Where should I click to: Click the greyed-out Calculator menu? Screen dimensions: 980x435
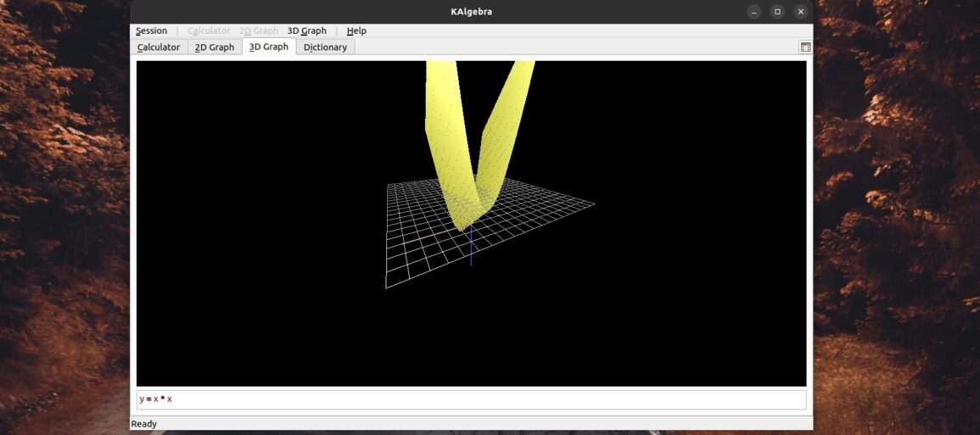pyautogui.click(x=209, y=31)
